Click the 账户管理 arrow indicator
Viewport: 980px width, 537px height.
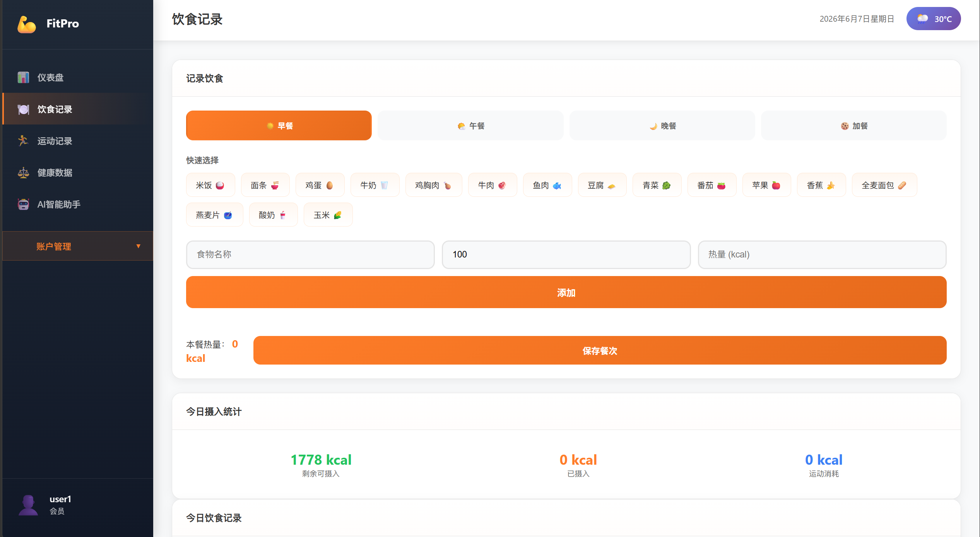(138, 246)
